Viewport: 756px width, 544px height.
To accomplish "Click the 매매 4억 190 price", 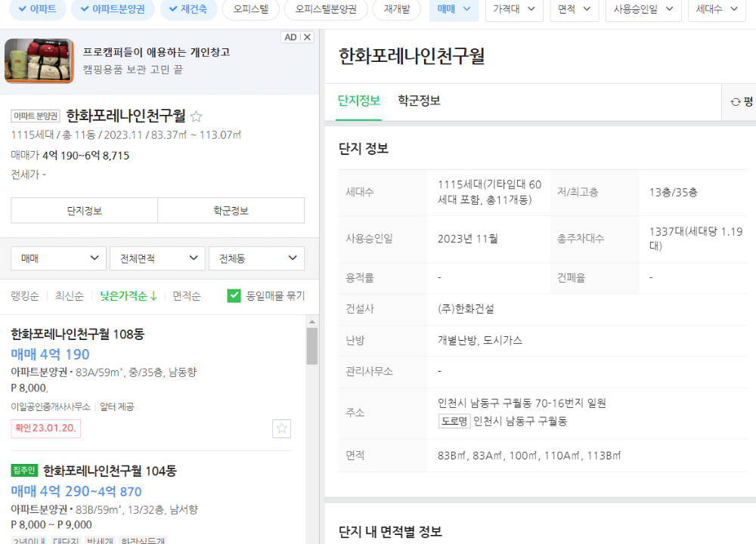I will click(50, 354).
